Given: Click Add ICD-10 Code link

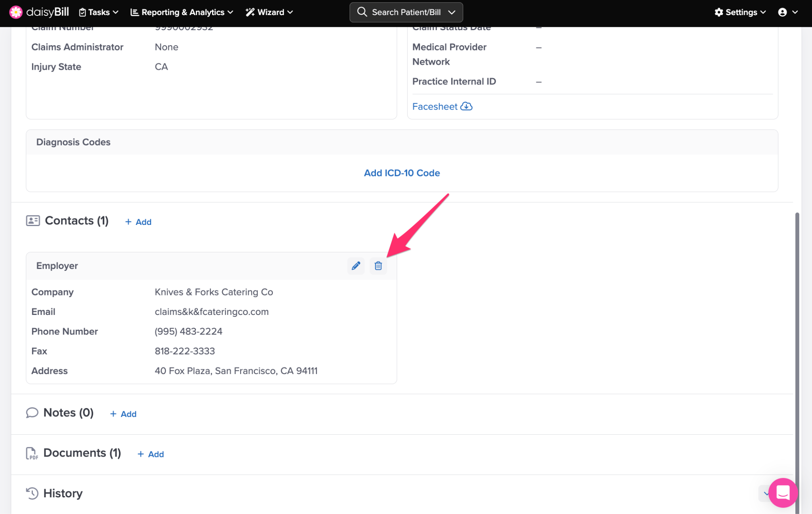Looking at the screenshot, I should point(402,173).
